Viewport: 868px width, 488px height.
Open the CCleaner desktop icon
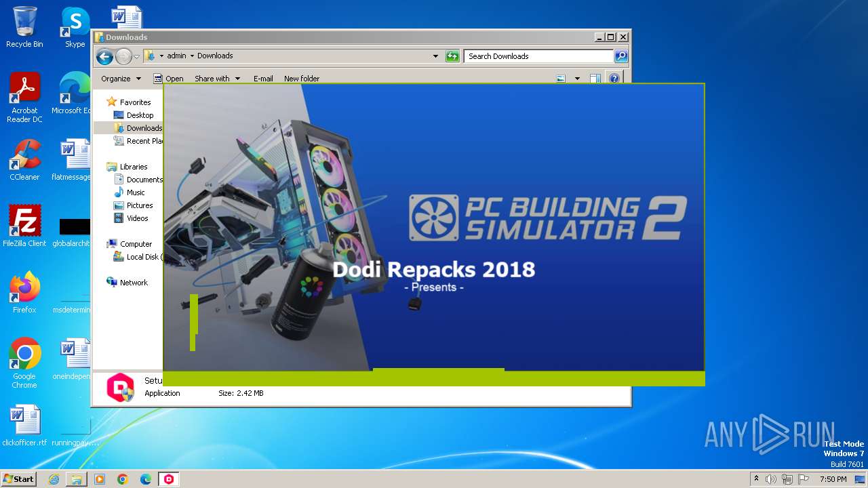tap(24, 160)
